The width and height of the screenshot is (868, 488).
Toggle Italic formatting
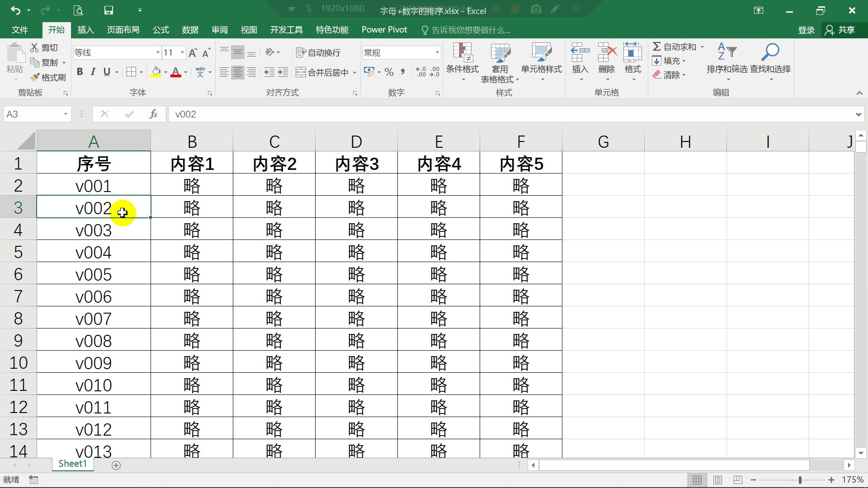click(93, 72)
